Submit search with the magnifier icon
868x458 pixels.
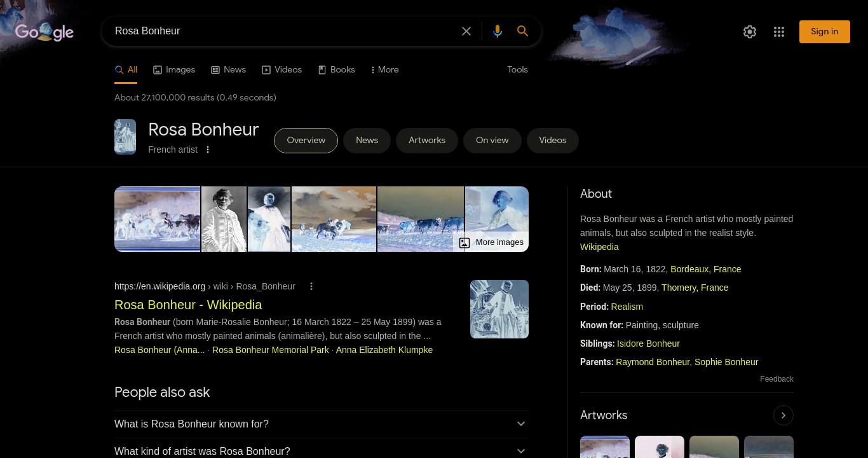tap(522, 31)
